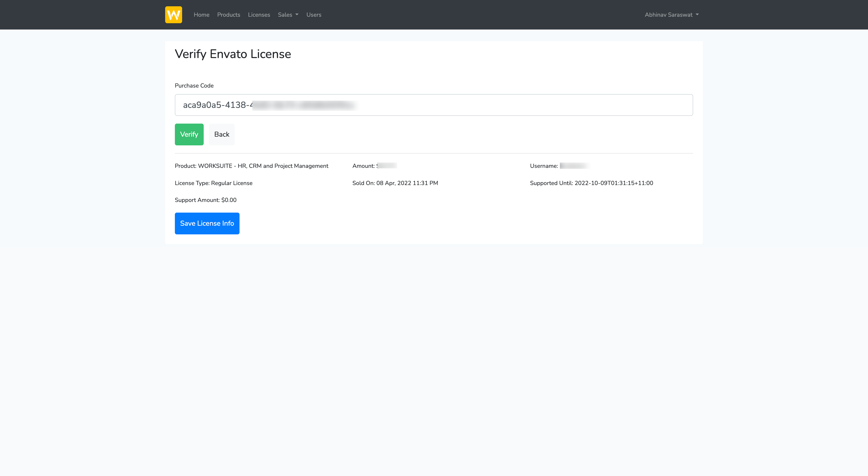Focus the Purchase Code input field
Image resolution: width=868 pixels, height=476 pixels.
coord(472,105)
